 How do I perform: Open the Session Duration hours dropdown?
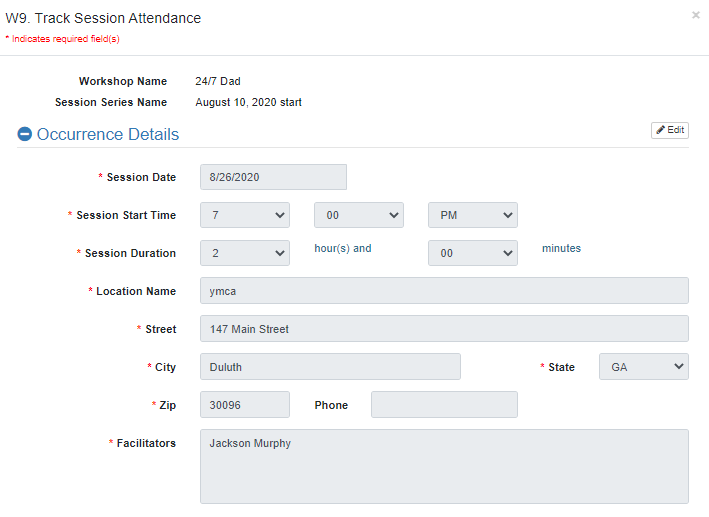[x=245, y=253]
